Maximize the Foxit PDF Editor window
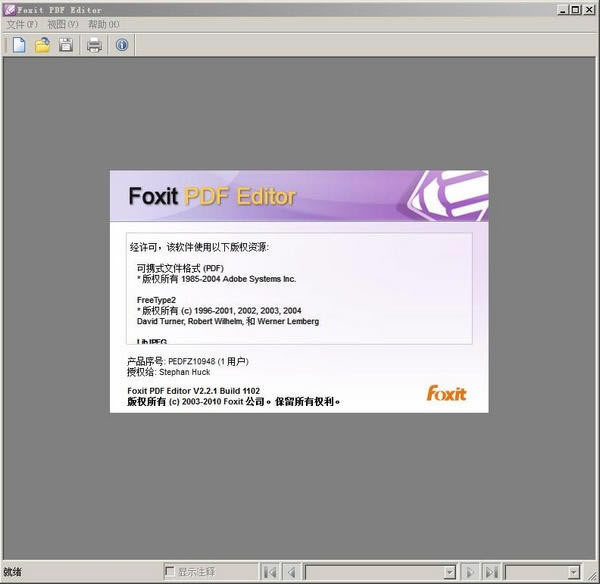600x584 pixels. click(x=575, y=10)
